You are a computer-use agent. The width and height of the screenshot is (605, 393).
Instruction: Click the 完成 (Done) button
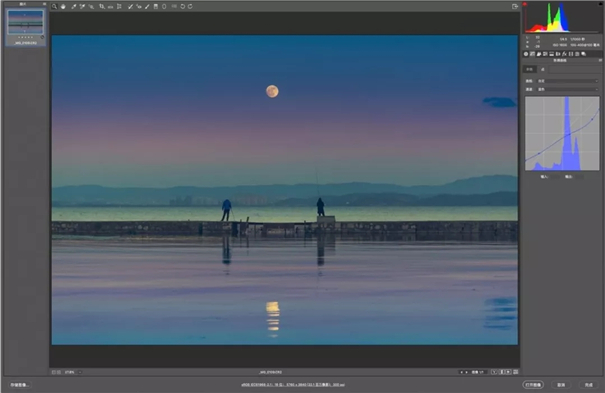tap(589, 385)
